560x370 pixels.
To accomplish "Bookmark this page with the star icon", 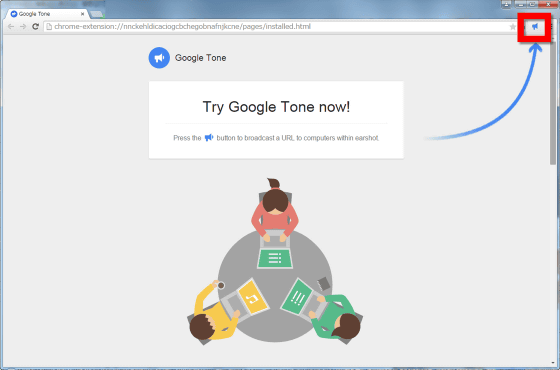I will (x=512, y=27).
